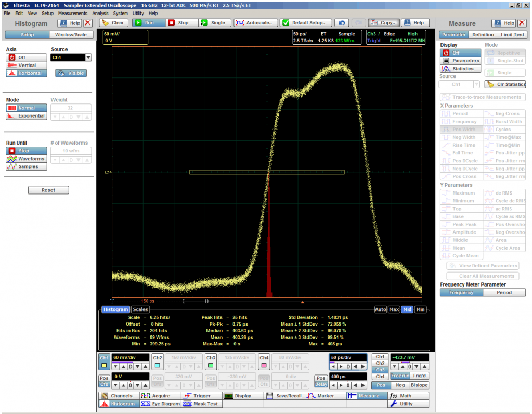Open the Eye Diagram panel
This screenshot has height=414, width=532.
pyautogui.click(x=160, y=404)
